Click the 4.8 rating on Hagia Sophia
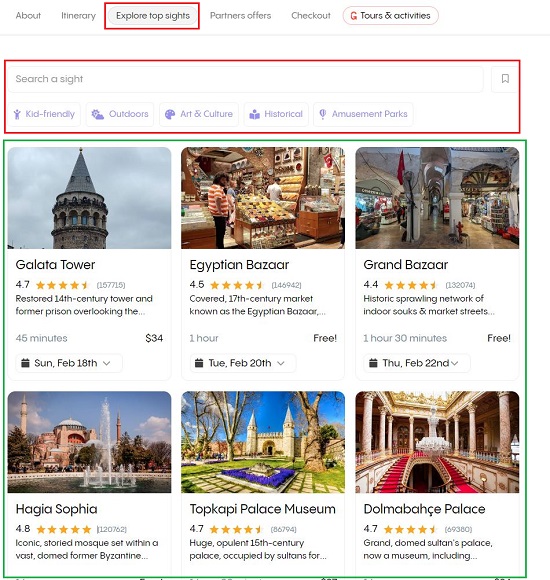Viewport: 550px width, 580px height. click(x=23, y=529)
